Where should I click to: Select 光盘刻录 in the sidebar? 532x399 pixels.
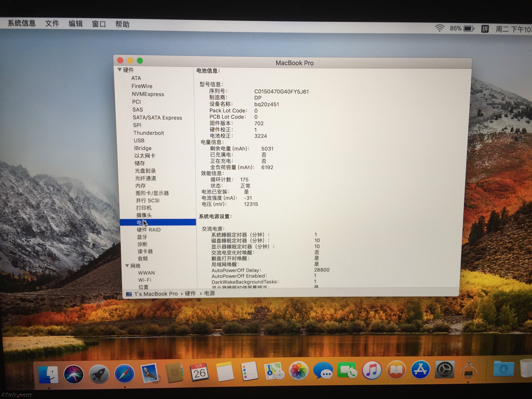pos(145,171)
